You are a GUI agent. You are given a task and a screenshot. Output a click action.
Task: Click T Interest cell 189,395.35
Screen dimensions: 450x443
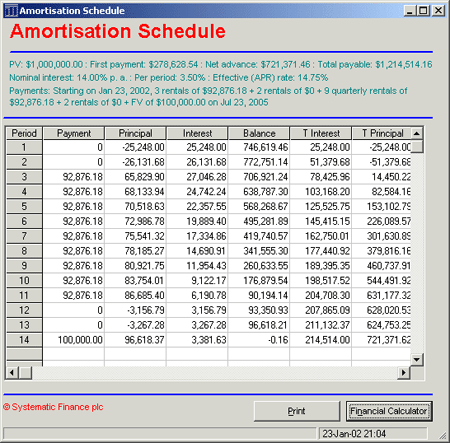321,266
